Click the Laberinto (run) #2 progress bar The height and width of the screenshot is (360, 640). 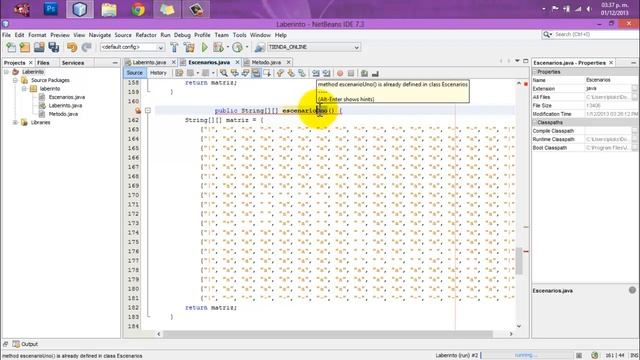click(527, 355)
